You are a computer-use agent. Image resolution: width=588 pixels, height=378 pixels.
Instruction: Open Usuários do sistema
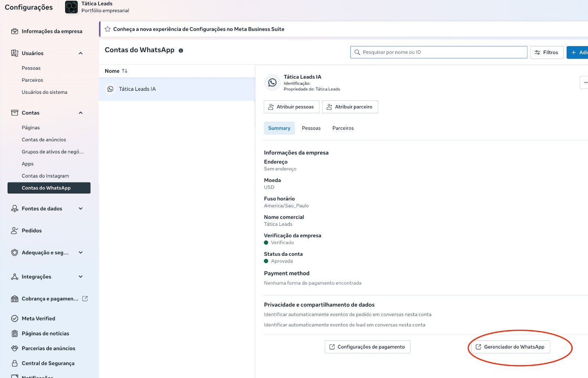pyautogui.click(x=44, y=92)
